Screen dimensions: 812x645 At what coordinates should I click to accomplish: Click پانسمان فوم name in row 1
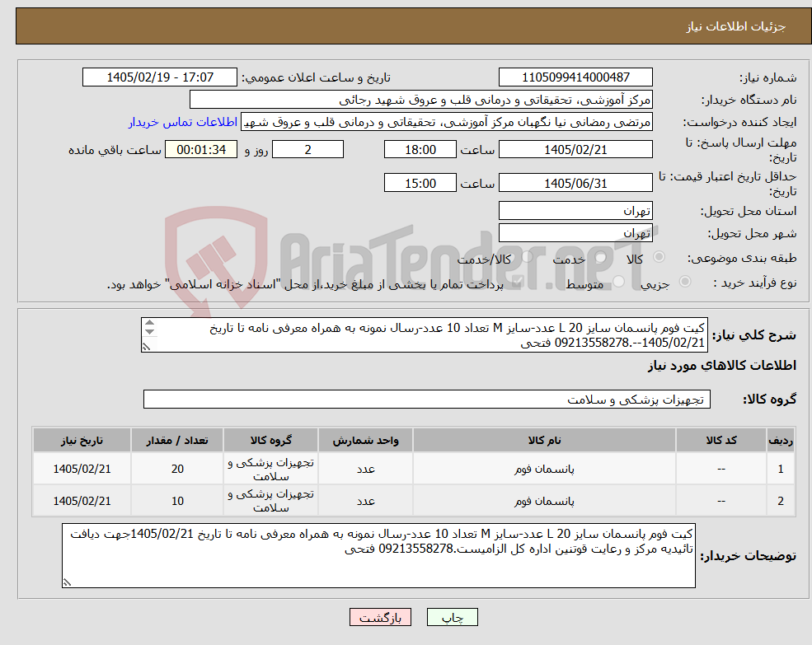click(544, 469)
